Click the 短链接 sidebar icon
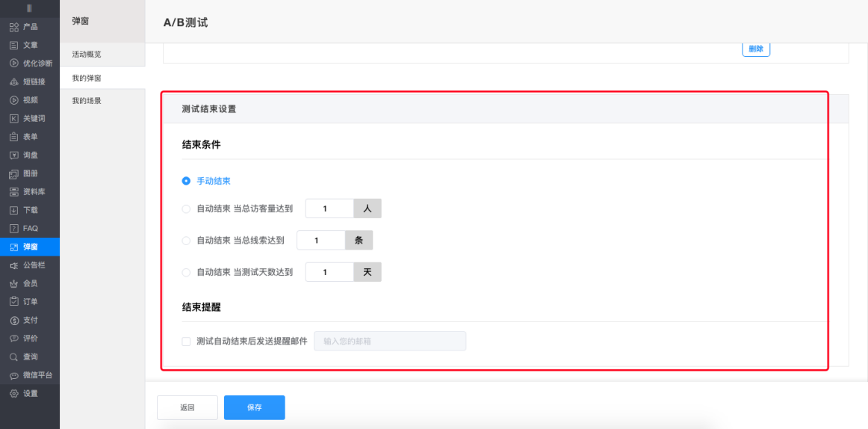The image size is (868, 429). coord(13,81)
